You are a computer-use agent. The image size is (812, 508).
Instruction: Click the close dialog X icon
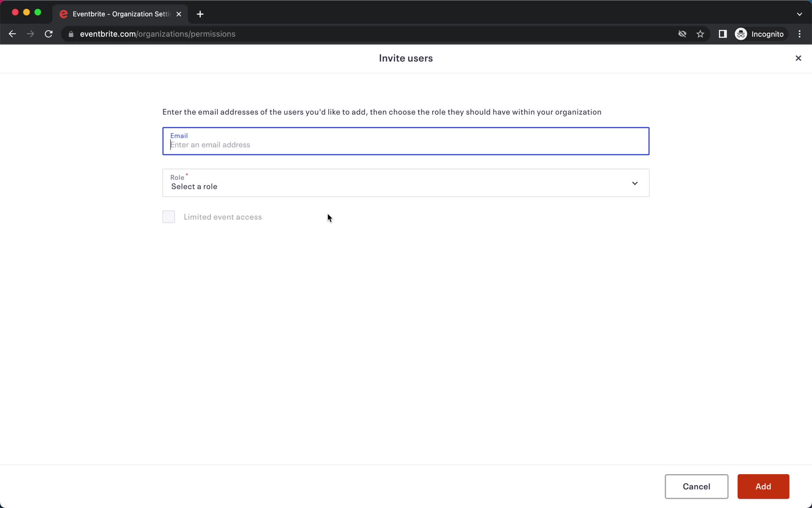[798, 58]
